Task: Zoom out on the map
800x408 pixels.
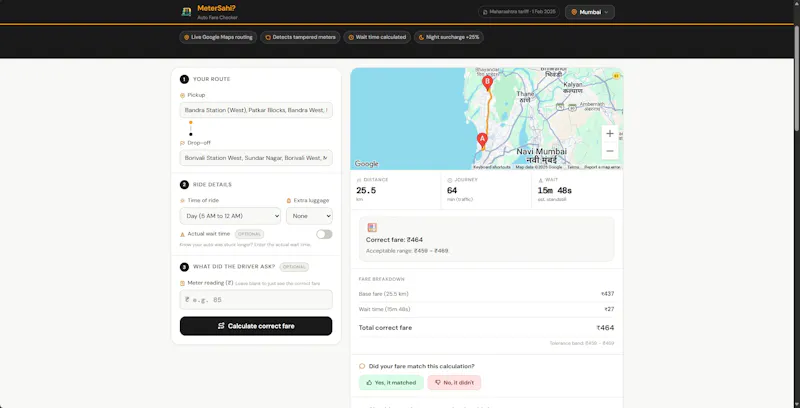Action: pyautogui.click(x=610, y=151)
